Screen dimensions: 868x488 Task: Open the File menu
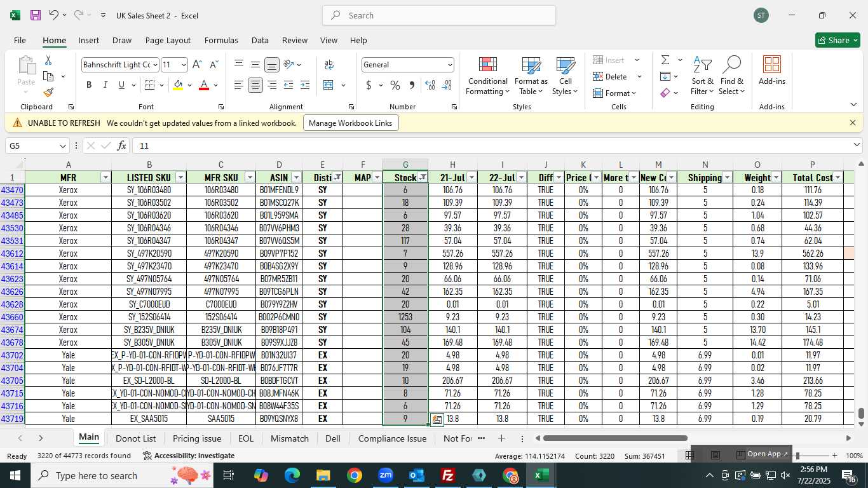point(20,40)
